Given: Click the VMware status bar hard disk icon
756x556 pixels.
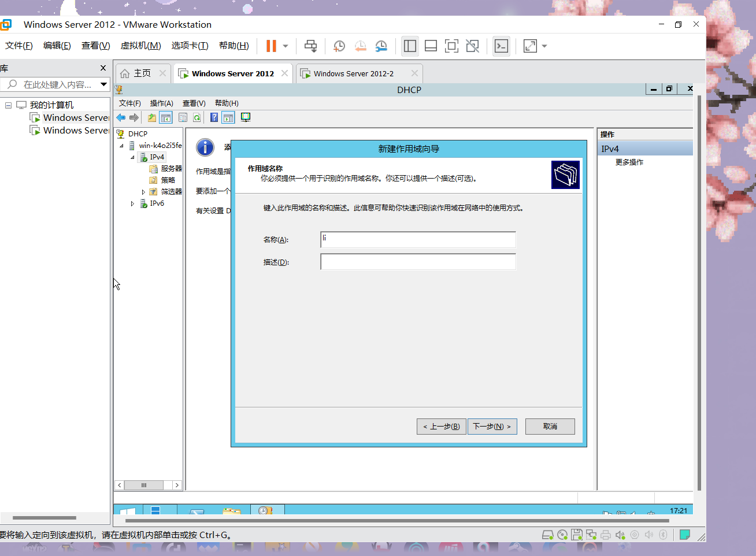Looking at the screenshot, I should point(547,535).
